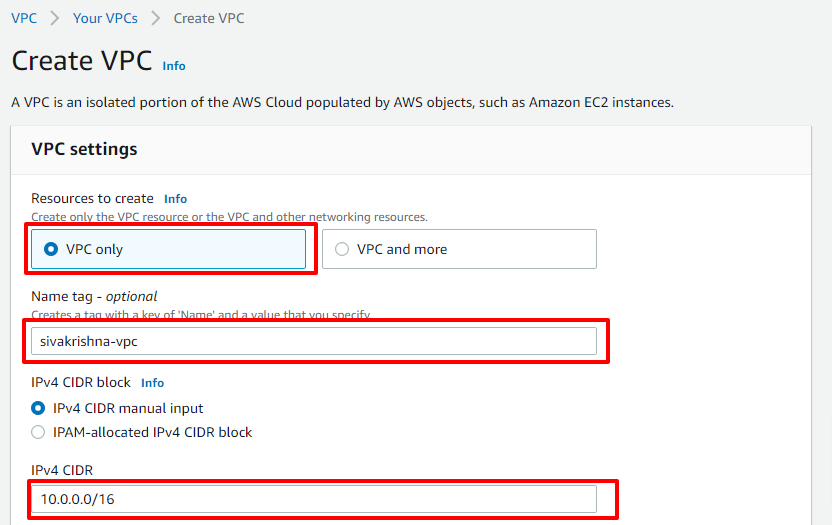Click the Create VPC page heading
Image resolution: width=832 pixels, height=525 pixels.
click(x=82, y=61)
